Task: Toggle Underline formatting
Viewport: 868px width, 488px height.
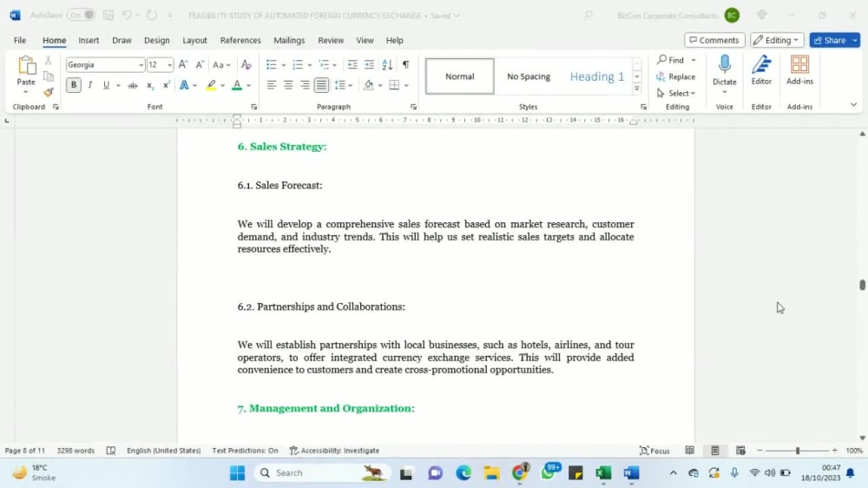Action: pos(106,85)
